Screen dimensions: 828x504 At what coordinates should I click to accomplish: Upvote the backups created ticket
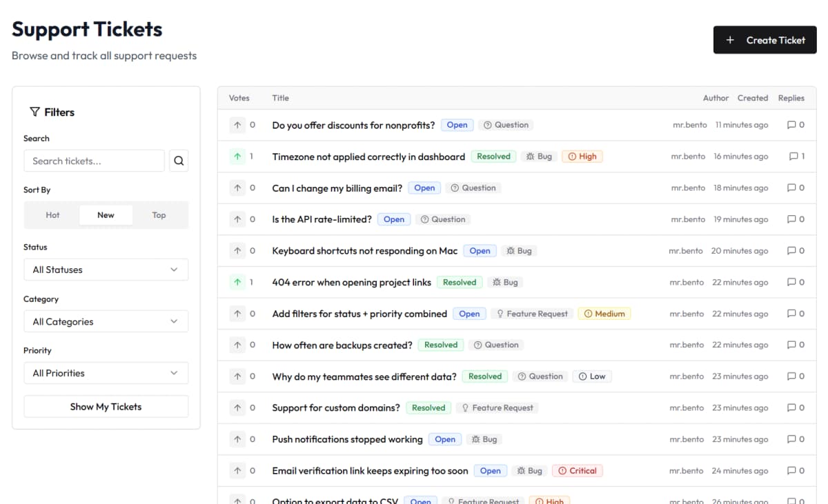pos(237,345)
